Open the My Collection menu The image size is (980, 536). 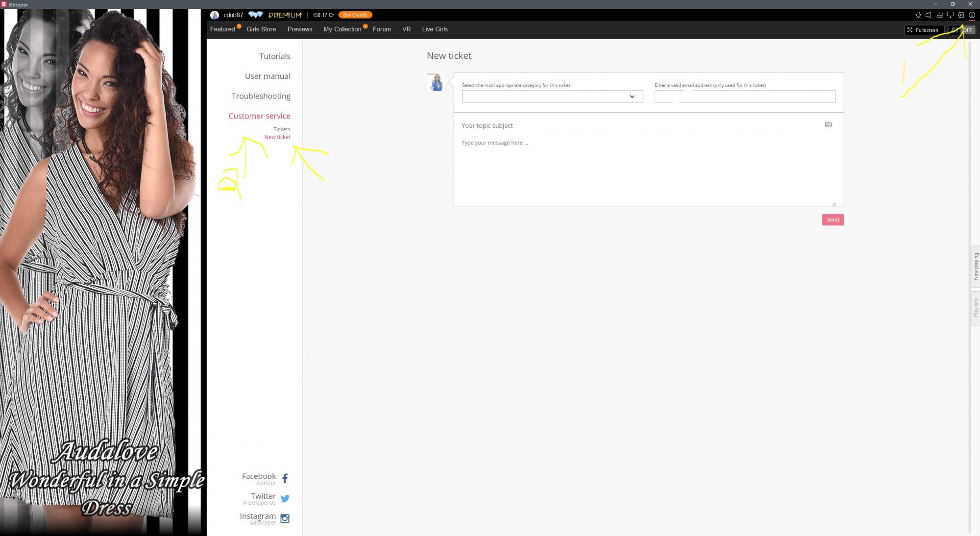click(342, 29)
